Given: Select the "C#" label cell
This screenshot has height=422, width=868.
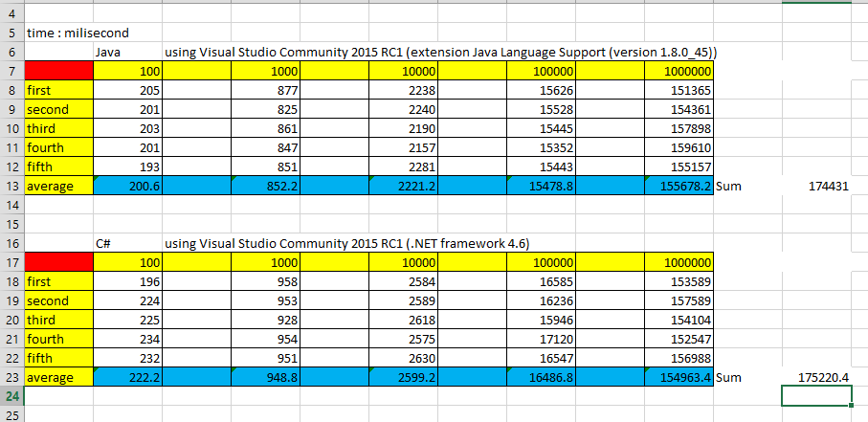Looking at the screenshot, I should tap(104, 244).
